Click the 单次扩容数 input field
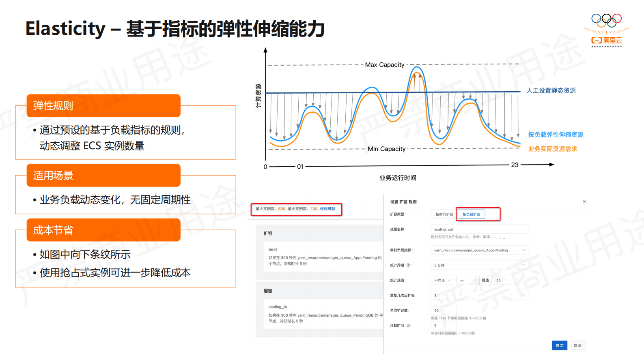The height and width of the screenshot is (362, 644). [443, 311]
